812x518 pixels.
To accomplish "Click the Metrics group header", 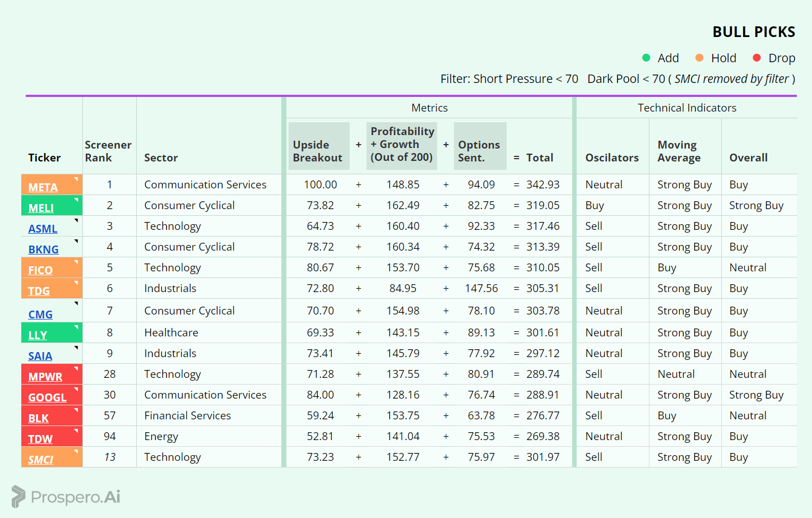I will click(429, 108).
